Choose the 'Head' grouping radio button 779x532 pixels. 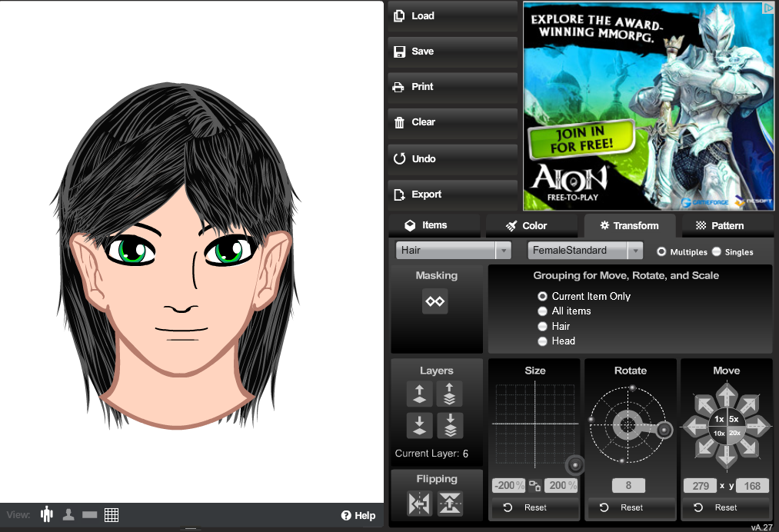pyautogui.click(x=543, y=341)
